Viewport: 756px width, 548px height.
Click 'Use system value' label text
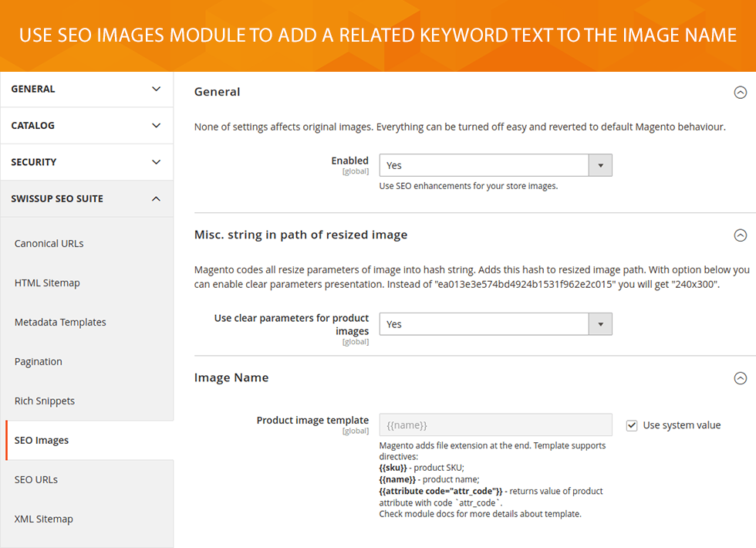[x=682, y=425]
